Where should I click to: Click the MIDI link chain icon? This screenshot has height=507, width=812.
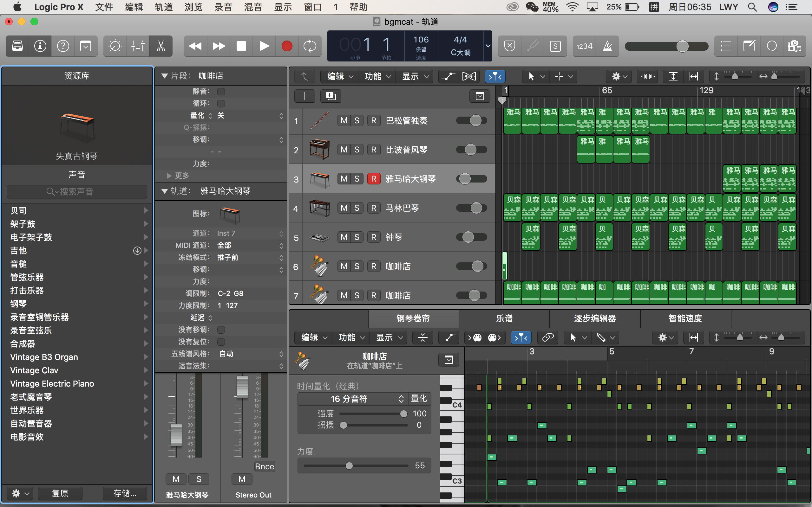(547, 337)
